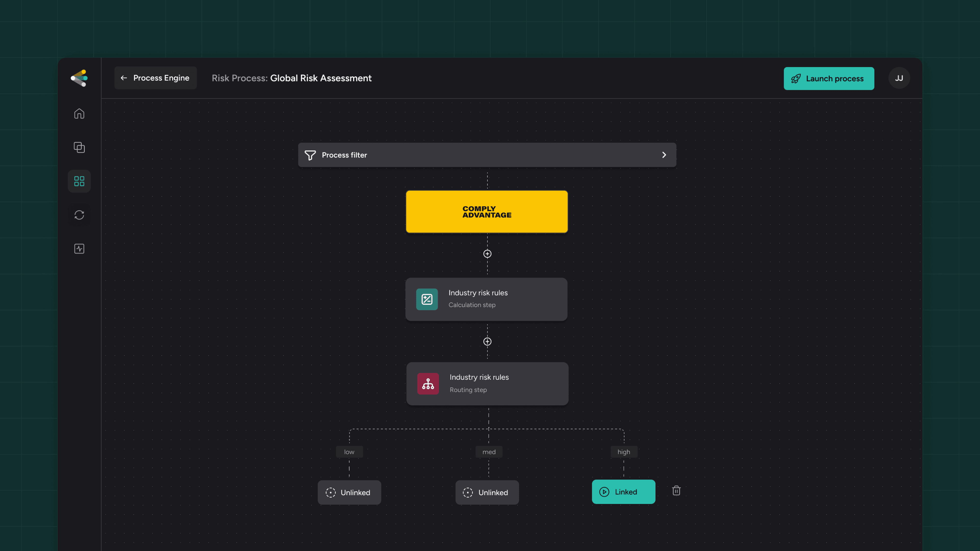Screen dimensions: 980x551
Task: Click the Unlinked button under low
Action: pyautogui.click(x=349, y=492)
